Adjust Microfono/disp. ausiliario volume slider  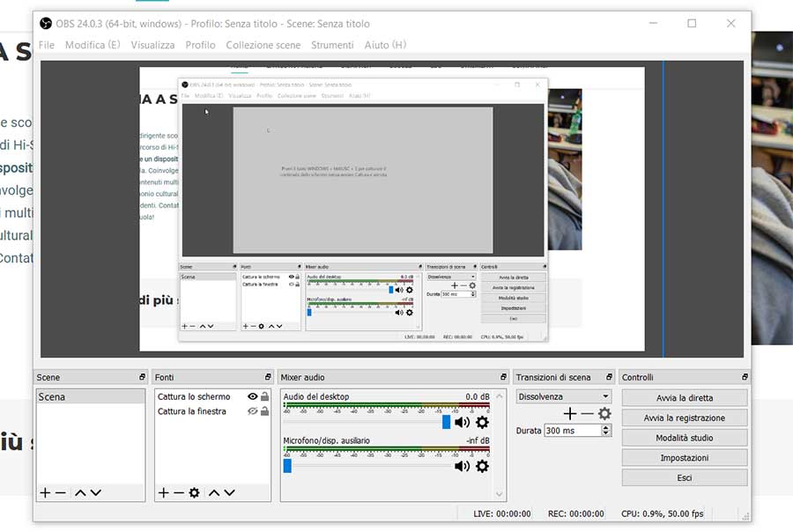[287, 466]
